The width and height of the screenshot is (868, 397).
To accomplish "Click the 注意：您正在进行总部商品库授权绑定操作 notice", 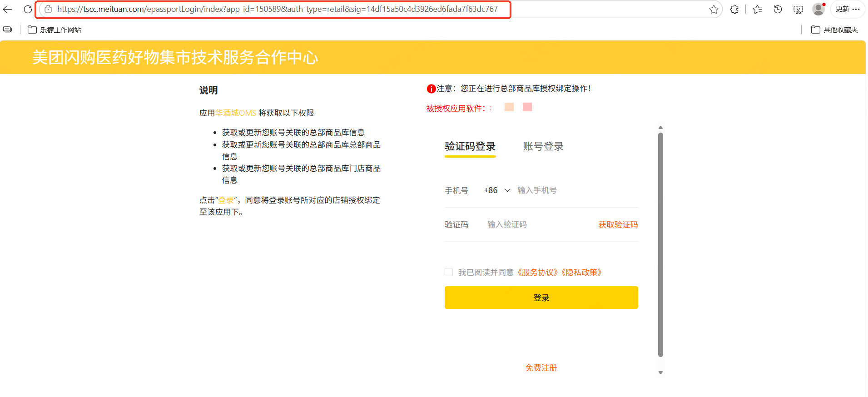I will coord(514,89).
